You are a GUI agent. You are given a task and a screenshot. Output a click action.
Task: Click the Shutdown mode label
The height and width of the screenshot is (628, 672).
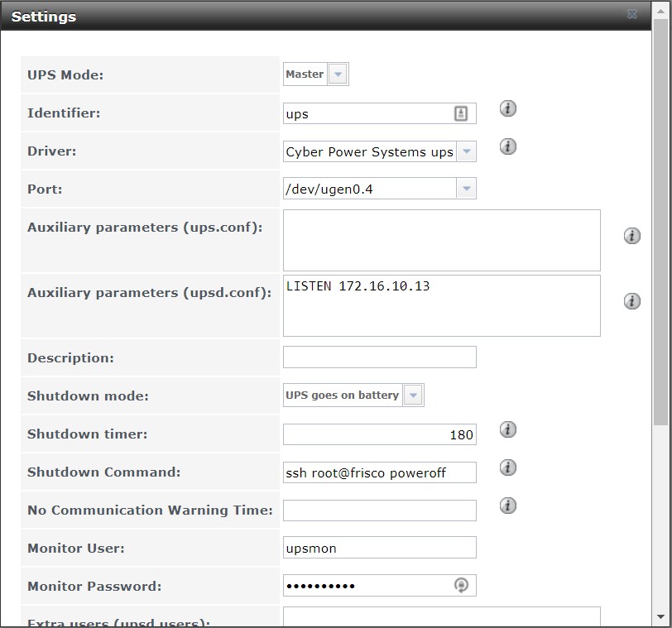tap(88, 395)
